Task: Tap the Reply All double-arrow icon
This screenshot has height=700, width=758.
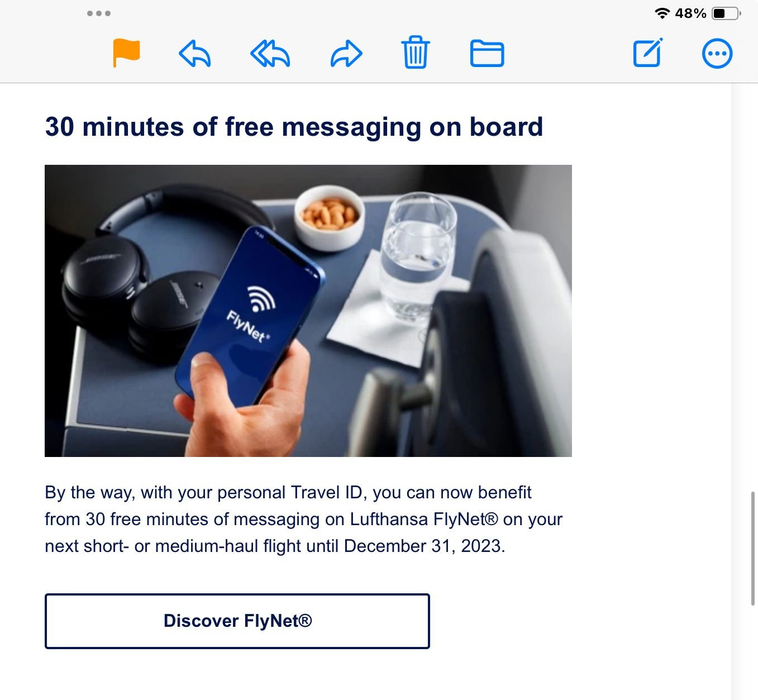Action: click(x=270, y=54)
